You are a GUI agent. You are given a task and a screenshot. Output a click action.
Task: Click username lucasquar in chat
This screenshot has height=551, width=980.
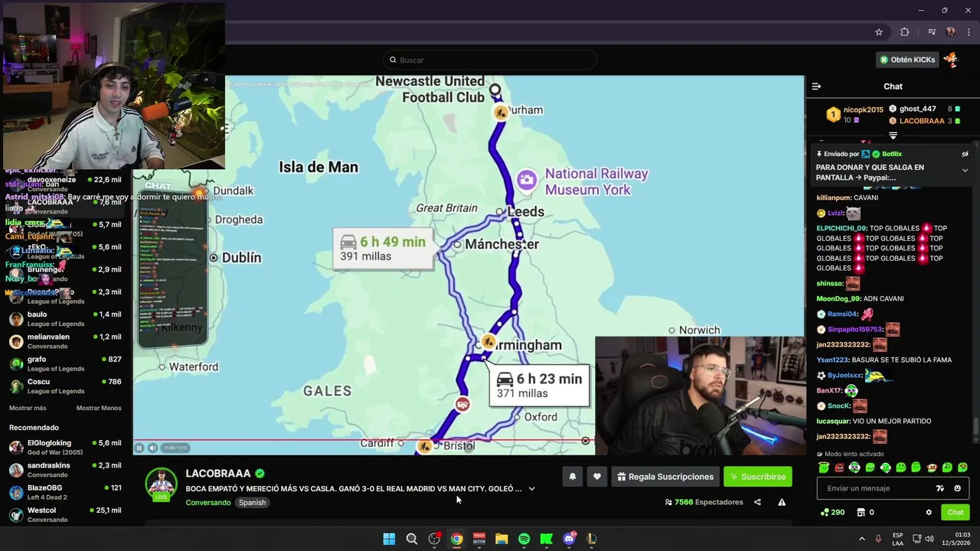click(x=836, y=421)
